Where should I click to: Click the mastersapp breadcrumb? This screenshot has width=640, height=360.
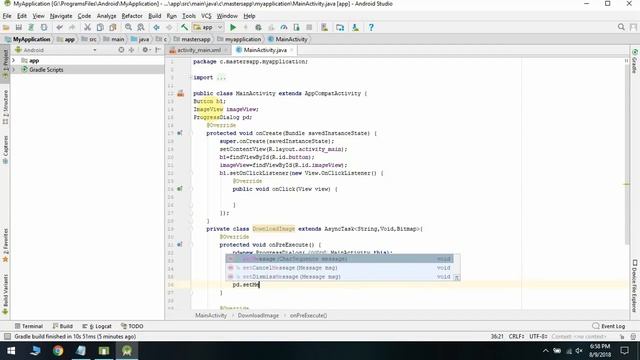[192, 39]
